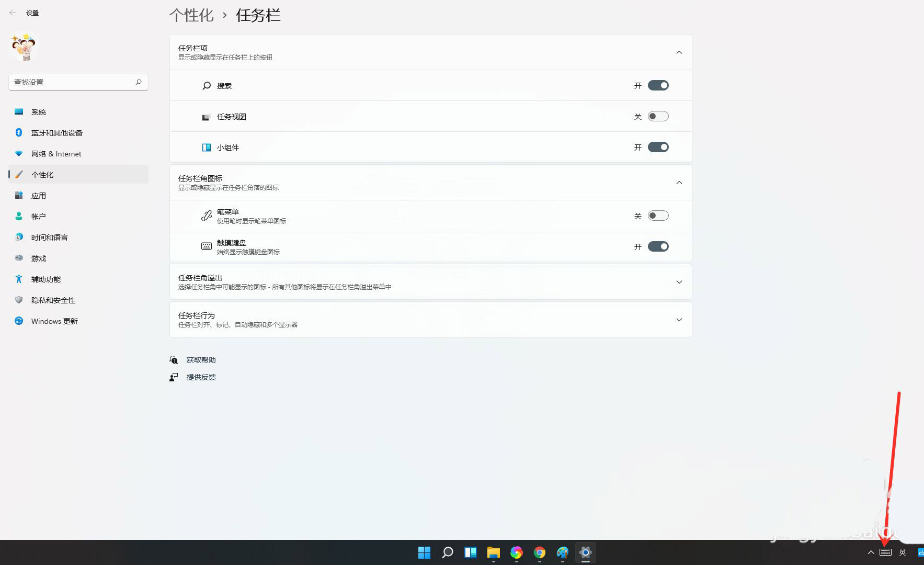Enable the 任务视图 toggle
The image size is (924, 565).
tap(658, 116)
